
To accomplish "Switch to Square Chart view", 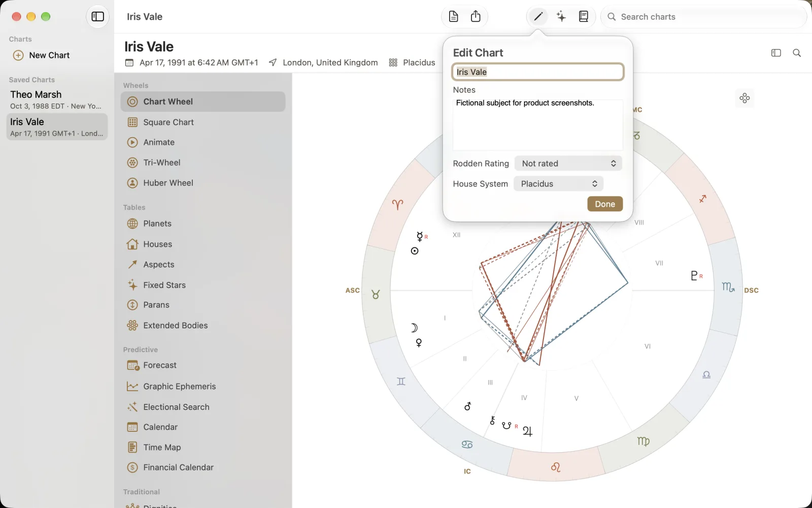I will pos(203,122).
